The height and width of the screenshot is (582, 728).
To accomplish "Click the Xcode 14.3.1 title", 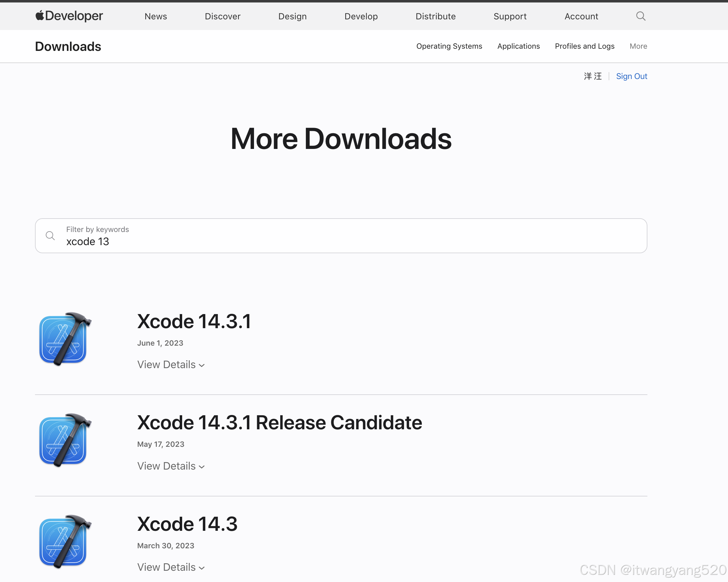I will click(194, 321).
